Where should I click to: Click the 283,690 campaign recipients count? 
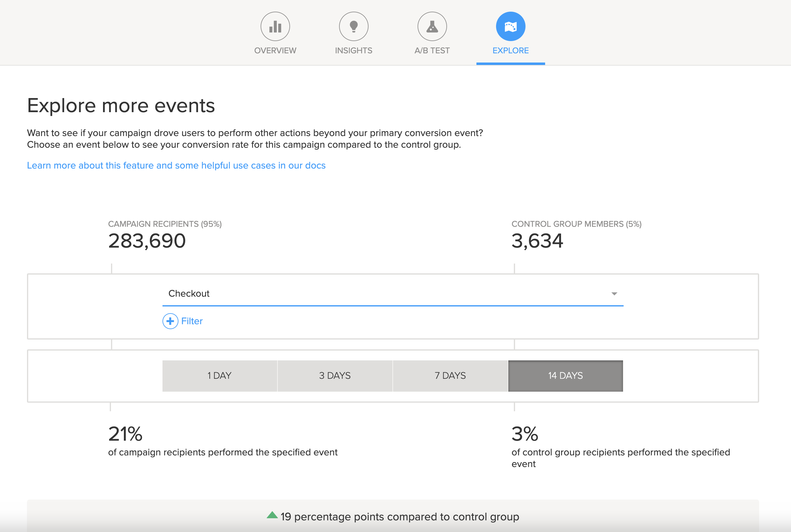tap(147, 241)
